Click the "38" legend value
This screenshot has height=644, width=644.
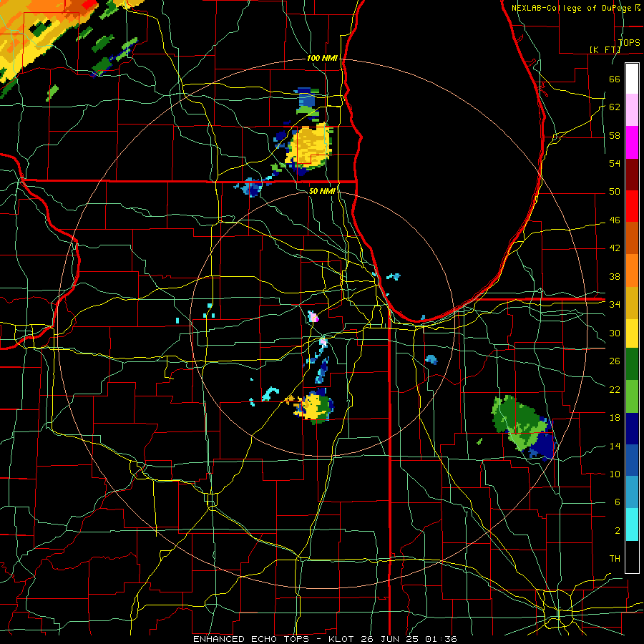pyautogui.click(x=615, y=276)
